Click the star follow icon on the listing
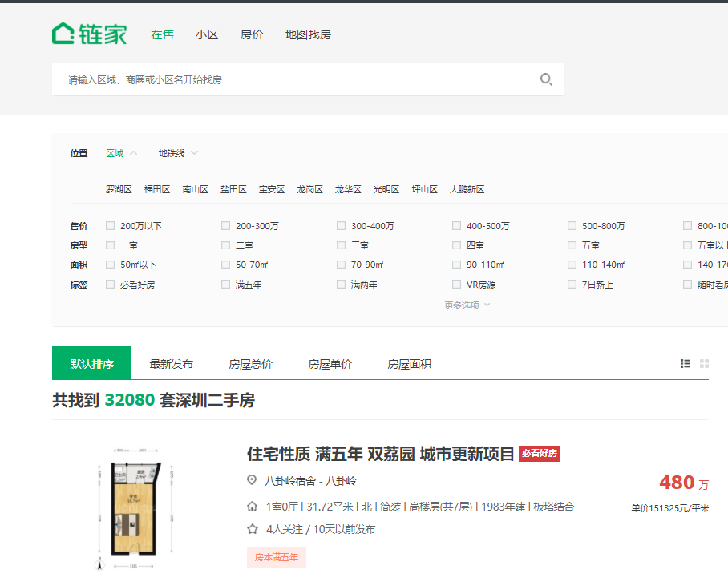 [x=253, y=529]
